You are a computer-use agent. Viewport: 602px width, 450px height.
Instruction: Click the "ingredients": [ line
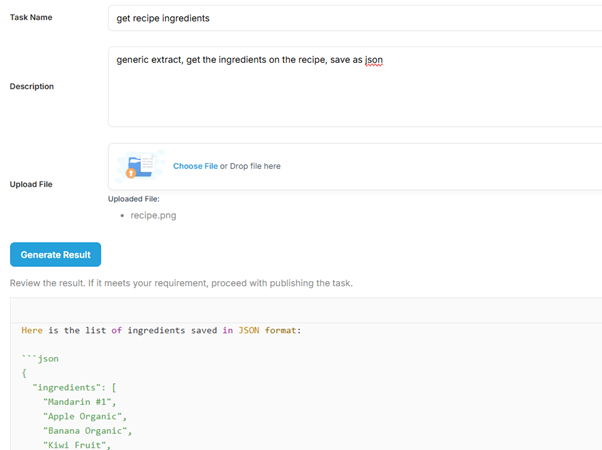[x=74, y=387]
